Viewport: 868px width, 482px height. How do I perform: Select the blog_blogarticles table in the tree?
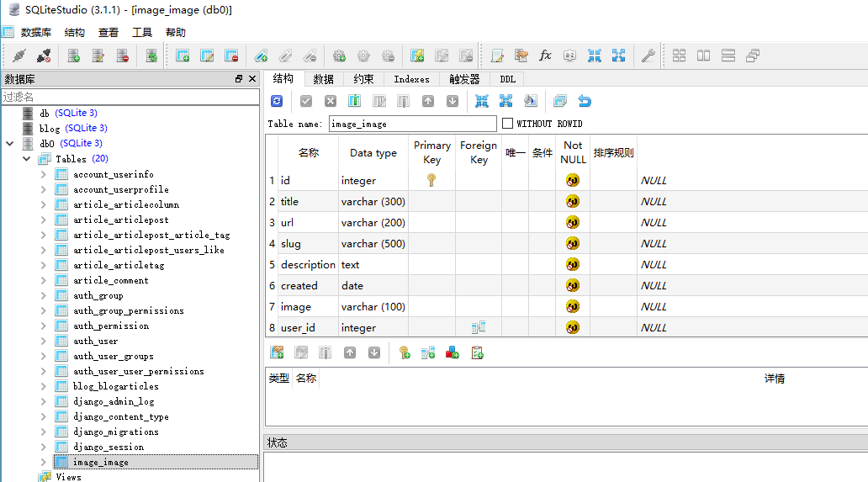coord(115,386)
